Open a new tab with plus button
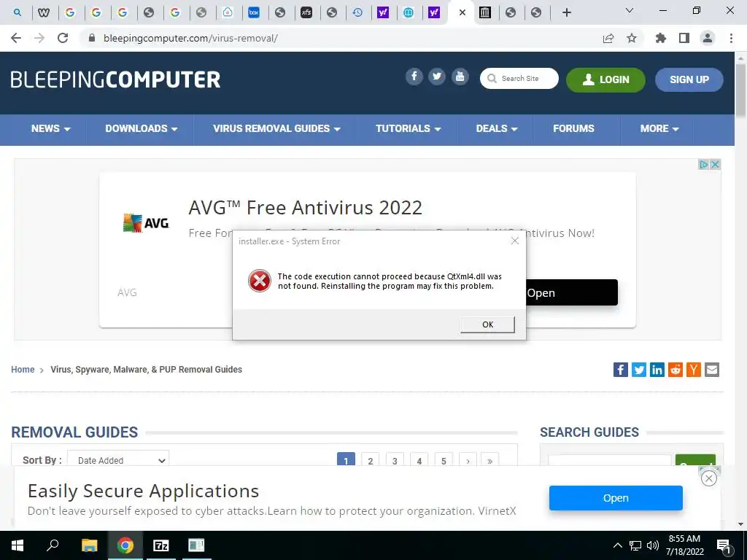 pos(566,12)
